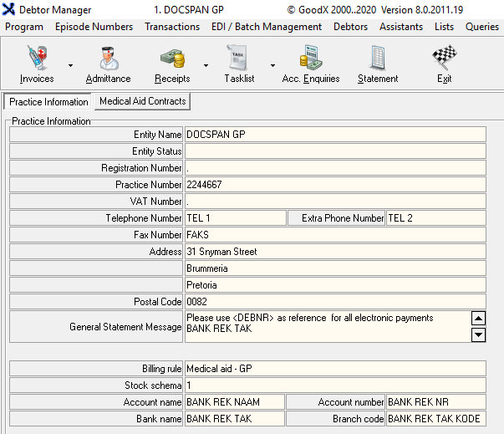The height and width of the screenshot is (434, 504).
Task: Expand the Invoices dropdown arrow
Action: (x=70, y=65)
